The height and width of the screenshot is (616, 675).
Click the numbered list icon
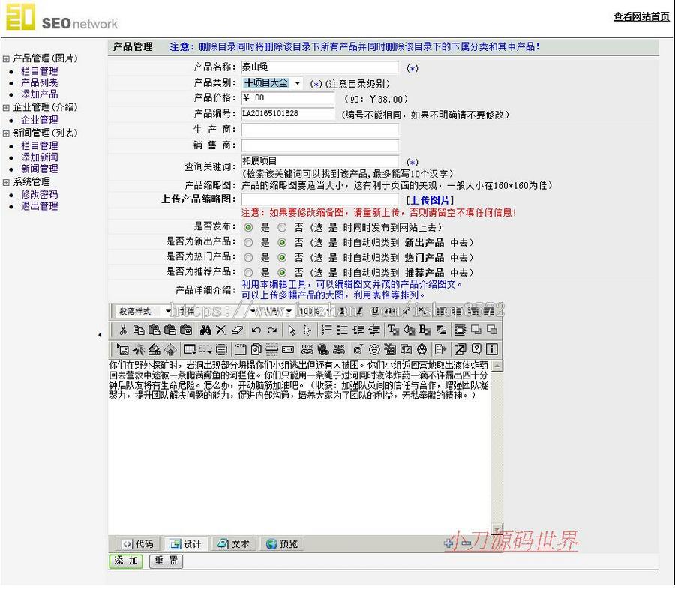(x=327, y=330)
